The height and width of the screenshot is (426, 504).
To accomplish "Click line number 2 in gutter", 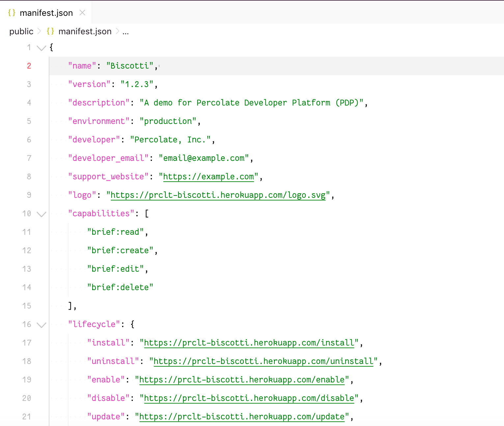I will tap(29, 66).
